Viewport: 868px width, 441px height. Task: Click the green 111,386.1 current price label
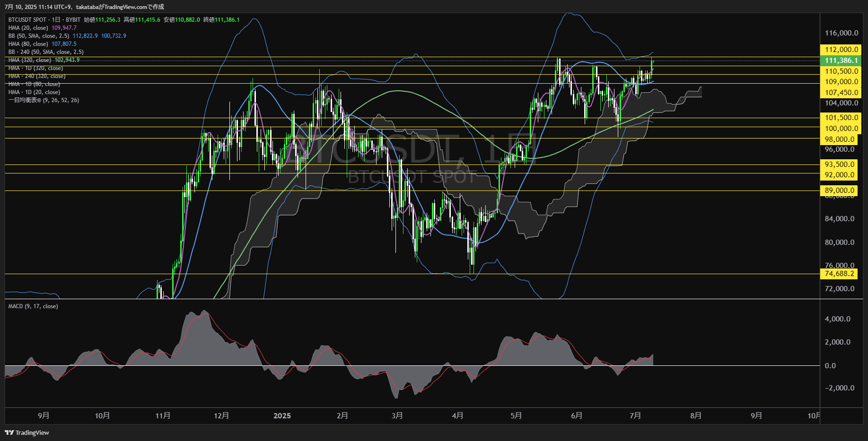[x=841, y=61]
